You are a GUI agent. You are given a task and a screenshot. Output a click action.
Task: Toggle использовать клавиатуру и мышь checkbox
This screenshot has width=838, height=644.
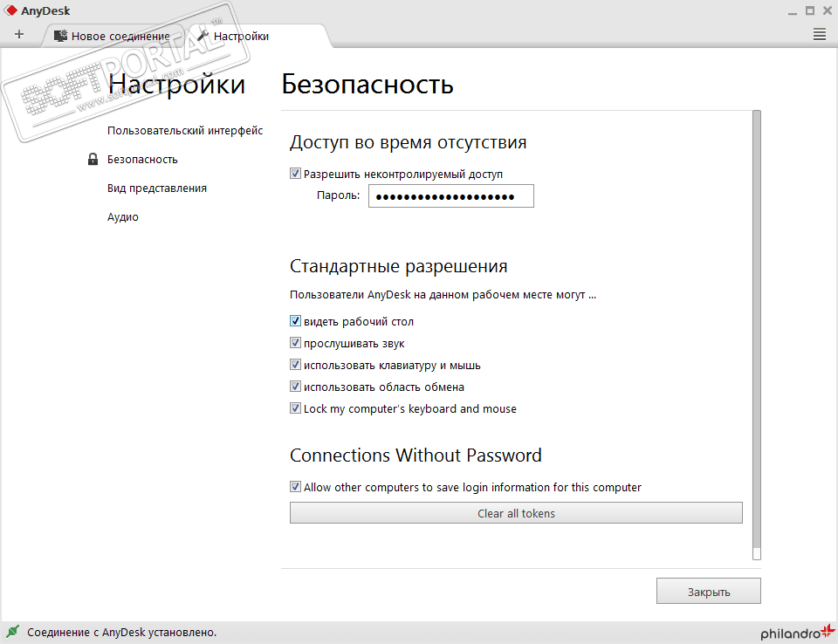(x=295, y=365)
